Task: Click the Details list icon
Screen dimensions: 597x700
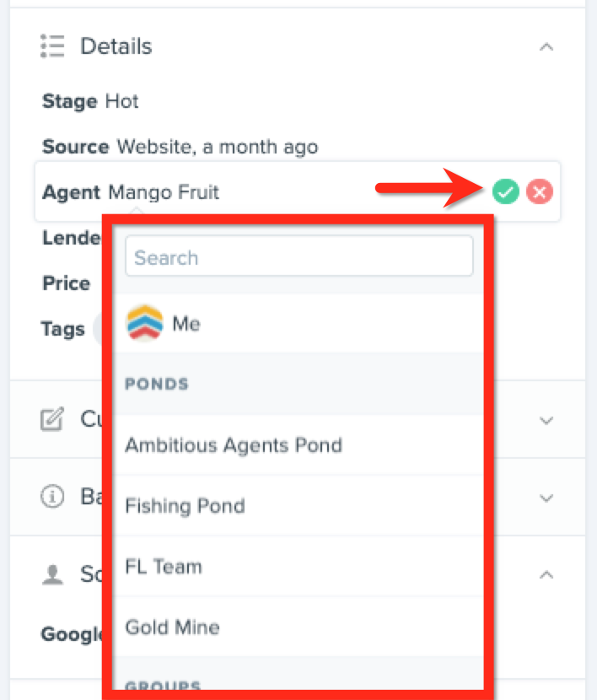Action: coord(52,46)
